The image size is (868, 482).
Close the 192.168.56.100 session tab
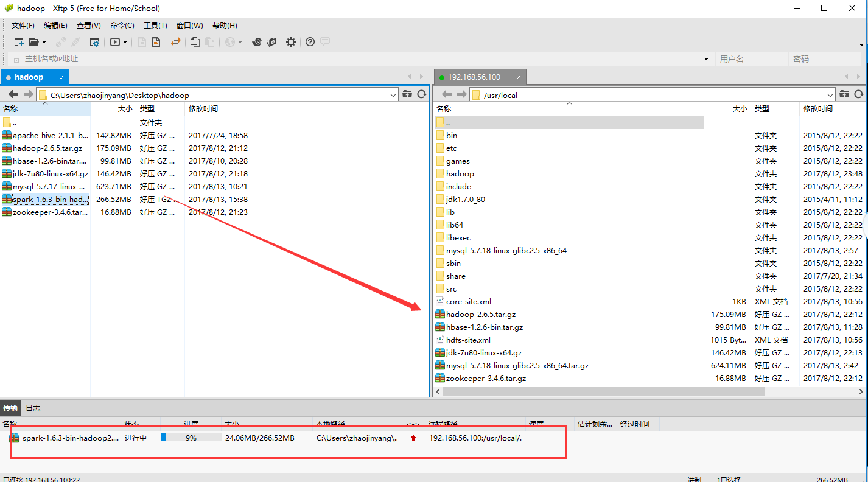click(x=518, y=77)
